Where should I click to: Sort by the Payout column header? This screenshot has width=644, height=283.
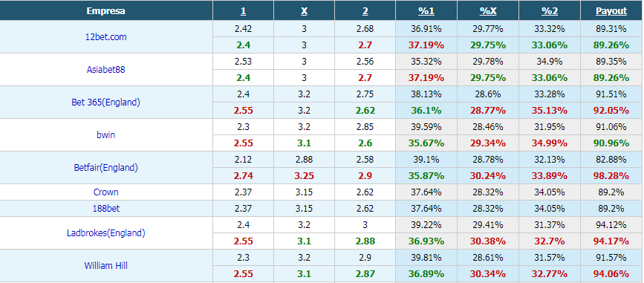click(x=611, y=11)
